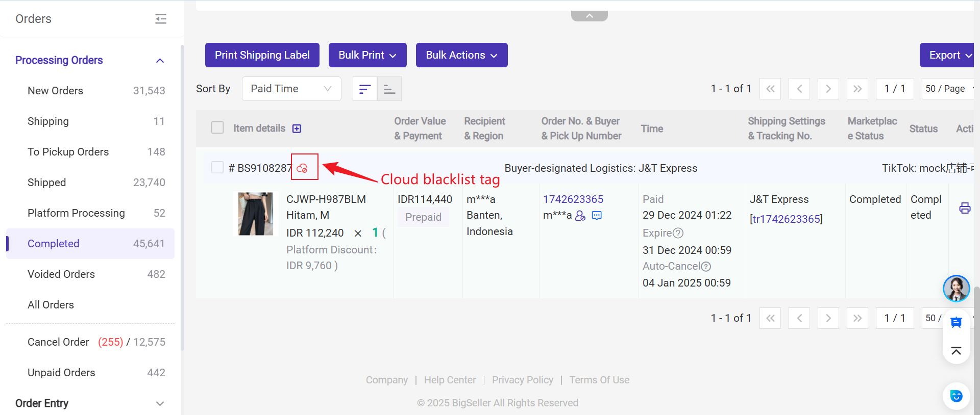Open customer service avatar chat
The width and height of the screenshot is (980, 415).
point(956,289)
